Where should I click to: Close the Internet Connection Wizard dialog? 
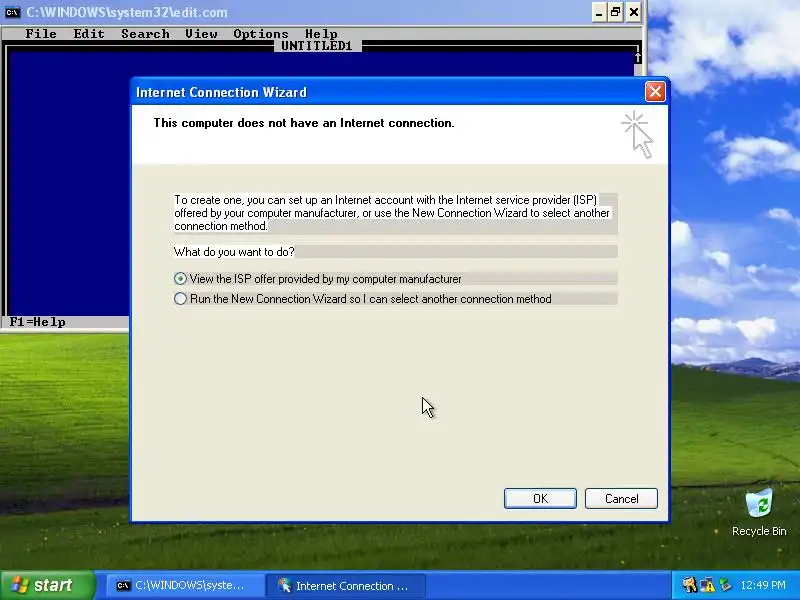pos(655,92)
